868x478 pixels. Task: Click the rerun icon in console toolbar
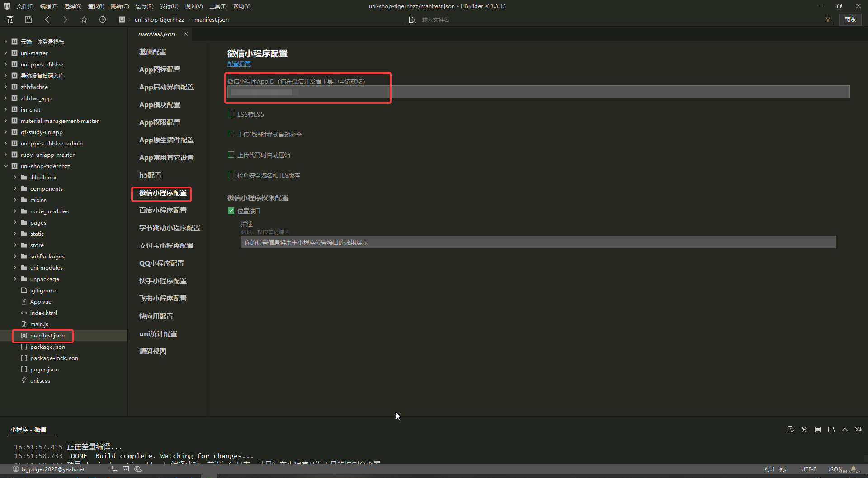click(x=804, y=430)
